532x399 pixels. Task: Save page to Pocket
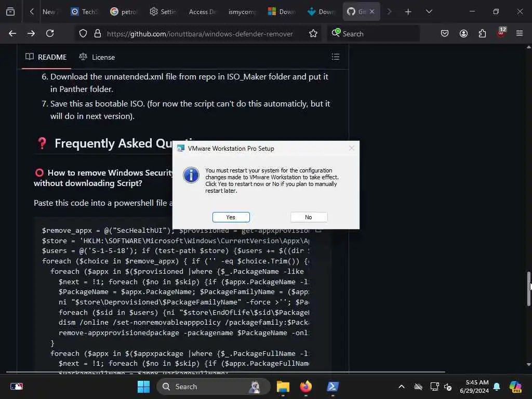[x=445, y=33]
